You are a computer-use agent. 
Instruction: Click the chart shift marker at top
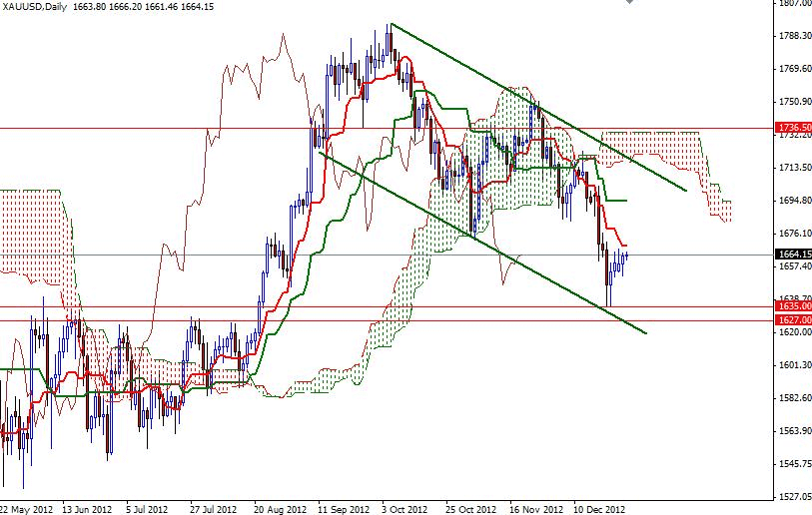pyautogui.click(x=629, y=2)
